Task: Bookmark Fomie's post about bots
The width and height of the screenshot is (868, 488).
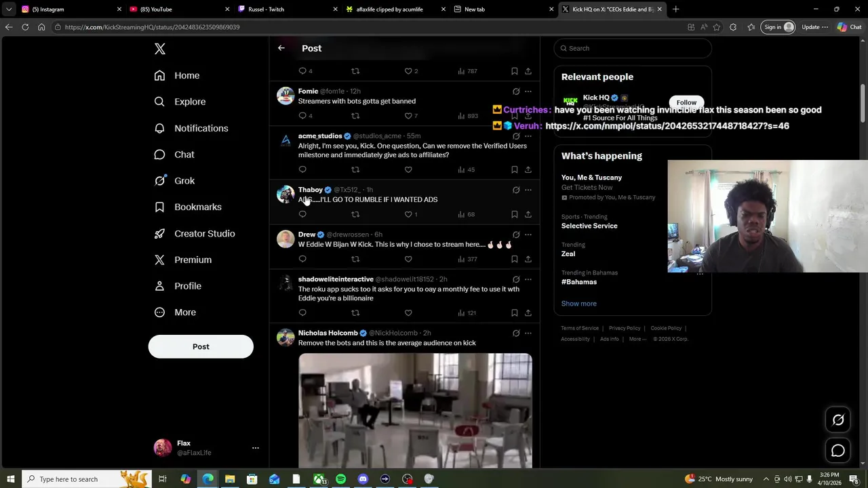Action: [515, 116]
